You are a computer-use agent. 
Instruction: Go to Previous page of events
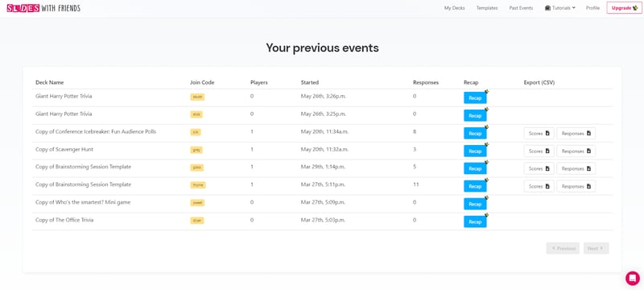pyautogui.click(x=563, y=248)
